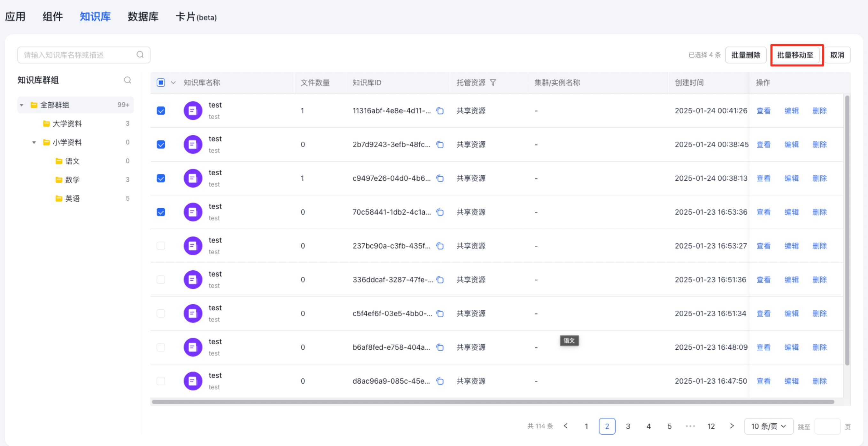868x446 pixels.
Task: Click purple icon of row c9497e26-04d0-4b6
Action: point(193,178)
